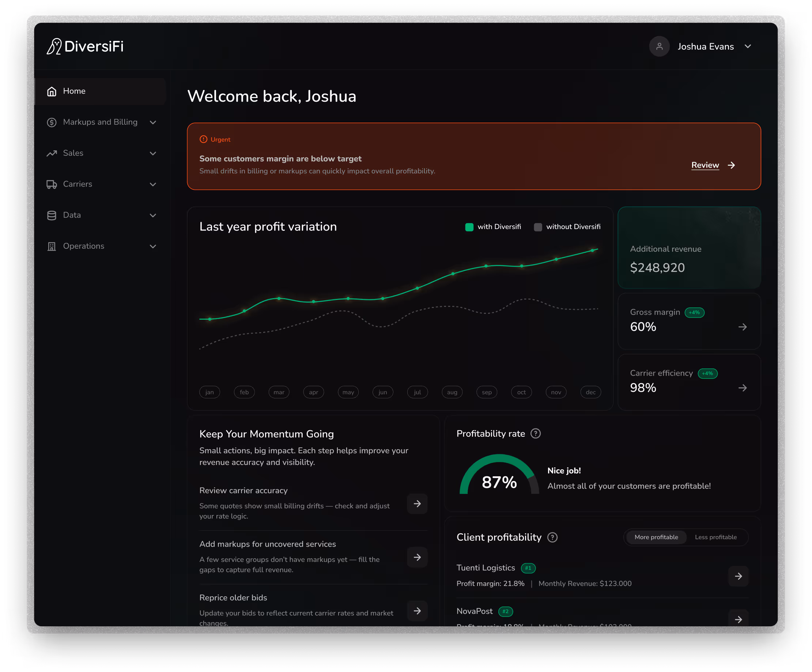Click the Client profitability help icon

[552, 537]
